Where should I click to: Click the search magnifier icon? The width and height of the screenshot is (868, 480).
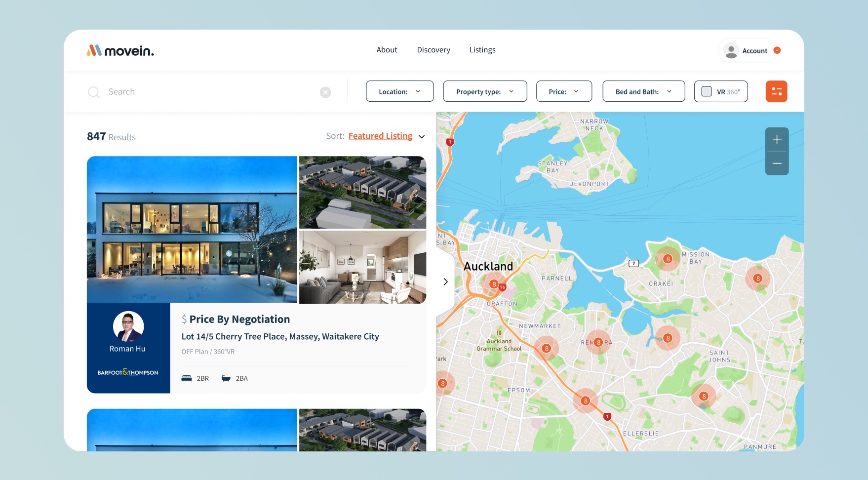94,92
